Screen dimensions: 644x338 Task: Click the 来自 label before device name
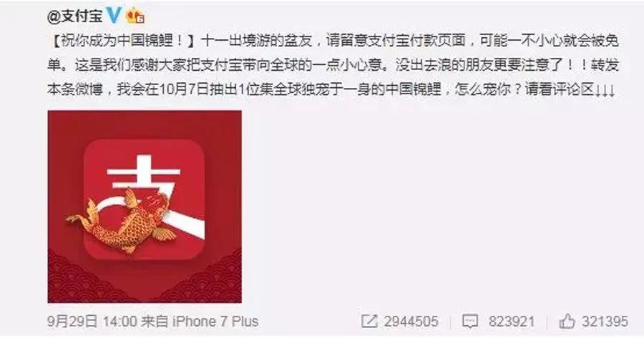pyautogui.click(x=155, y=321)
